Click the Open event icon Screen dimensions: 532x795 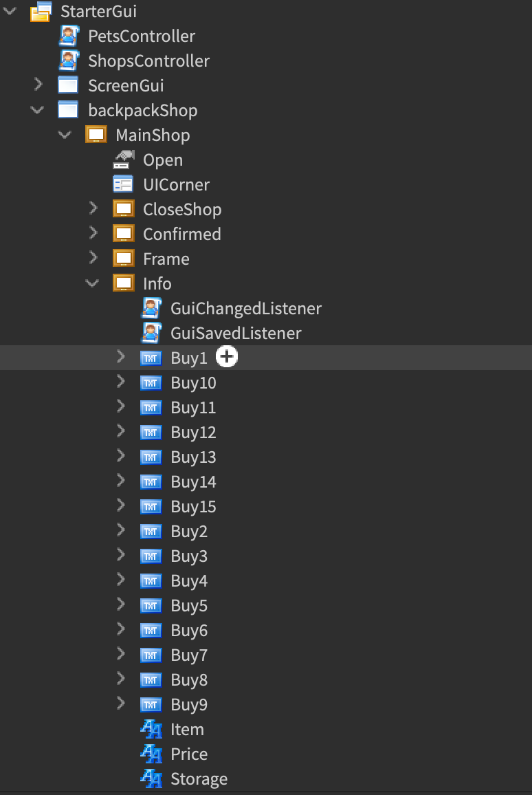pyautogui.click(x=123, y=160)
